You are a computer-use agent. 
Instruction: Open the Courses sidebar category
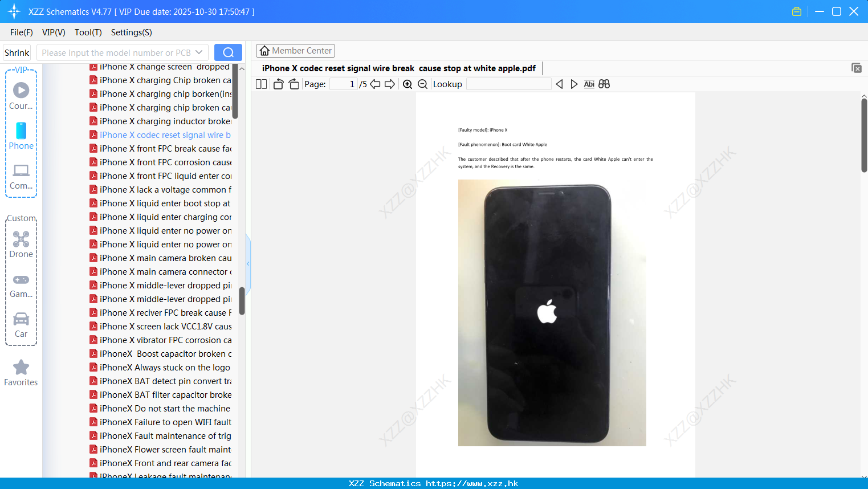click(x=21, y=96)
